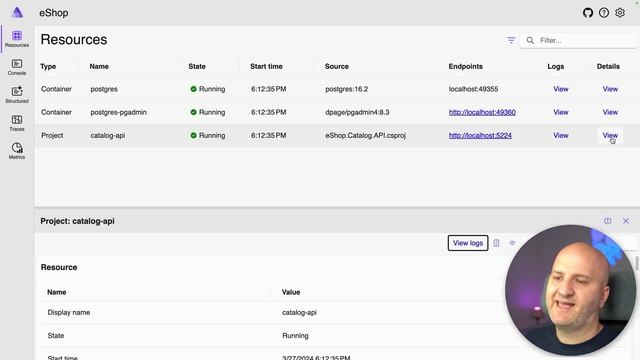Select the postgres row name
Viewport: 640px width, 360px height.
(104, 89)
